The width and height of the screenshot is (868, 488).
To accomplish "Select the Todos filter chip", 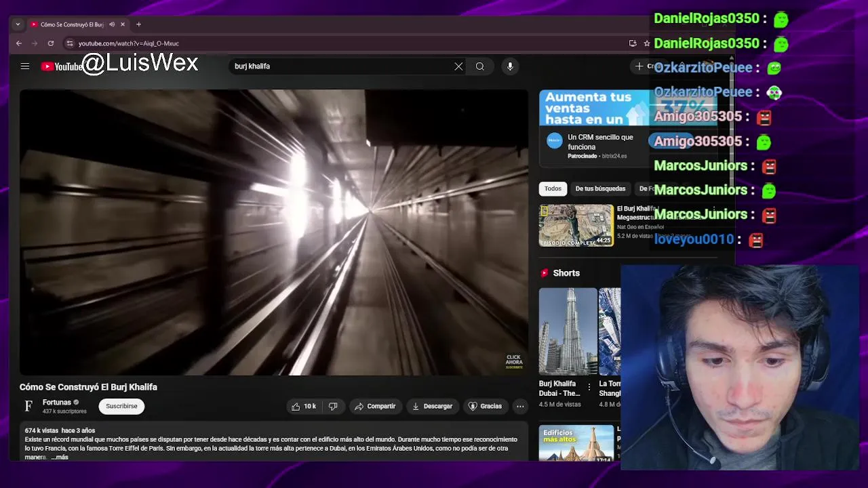I will 553,188.
